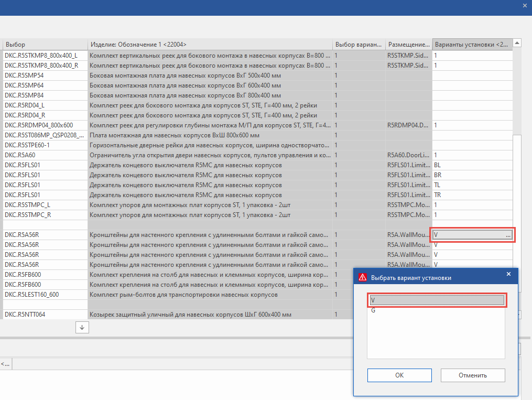
Task: Open the ellipsis button in the highlighted V cell
Action: pos(508,235)
